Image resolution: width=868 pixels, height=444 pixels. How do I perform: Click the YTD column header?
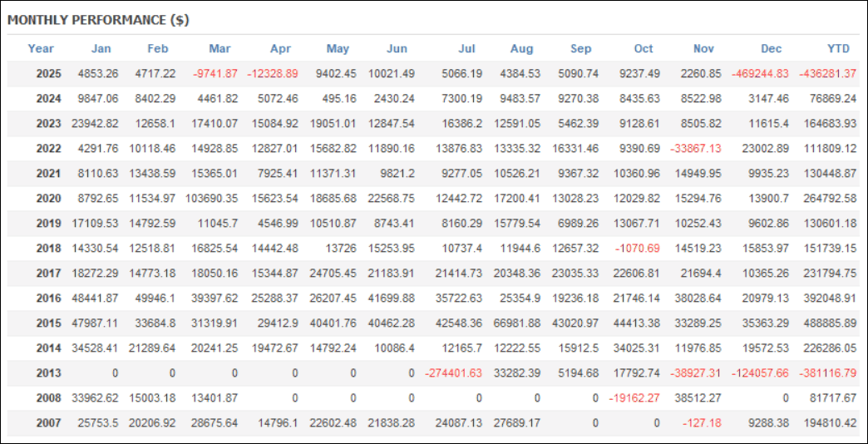(x=841, y=48)
